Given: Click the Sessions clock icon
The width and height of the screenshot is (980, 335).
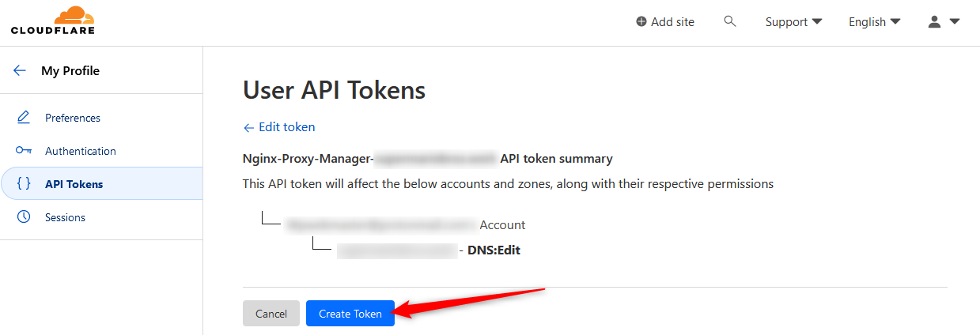Looking at the screenshot, I should [x=24, y=217].
